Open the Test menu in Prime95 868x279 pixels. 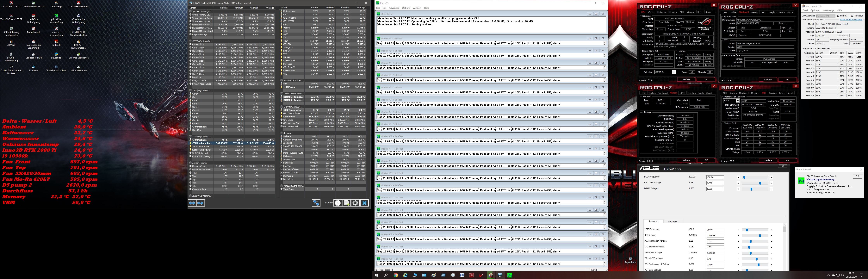378,8
